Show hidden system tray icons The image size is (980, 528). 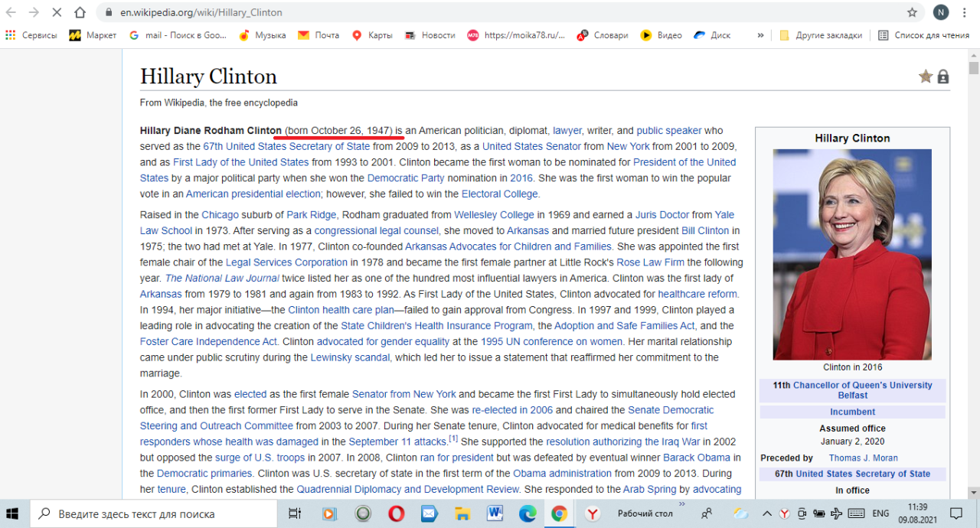(x=768, y=513)
